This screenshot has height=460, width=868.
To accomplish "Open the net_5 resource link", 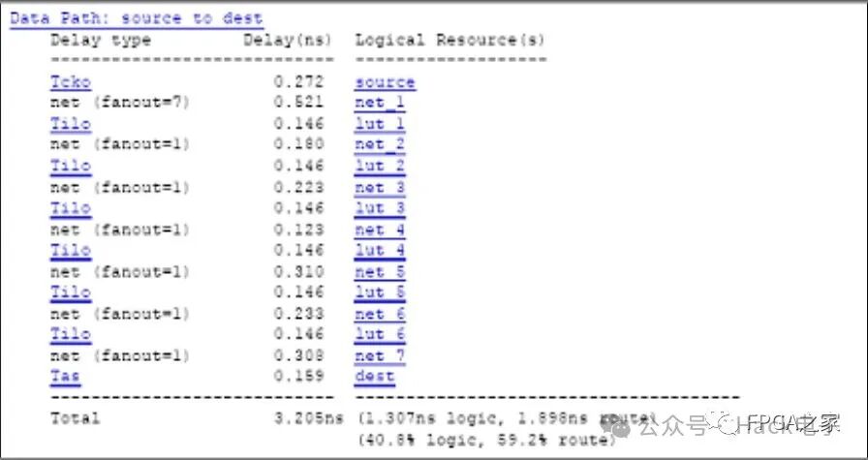I will point(380,271).
